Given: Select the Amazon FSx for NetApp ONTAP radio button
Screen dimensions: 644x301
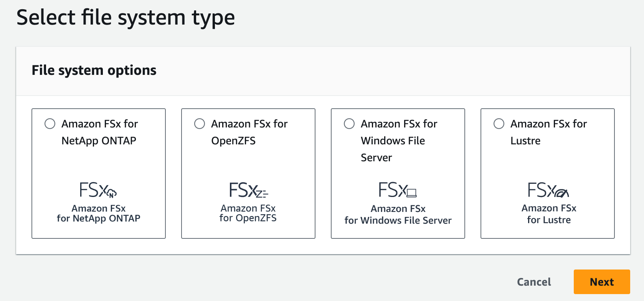Looking at the screenshot, I should coord(50,124).
